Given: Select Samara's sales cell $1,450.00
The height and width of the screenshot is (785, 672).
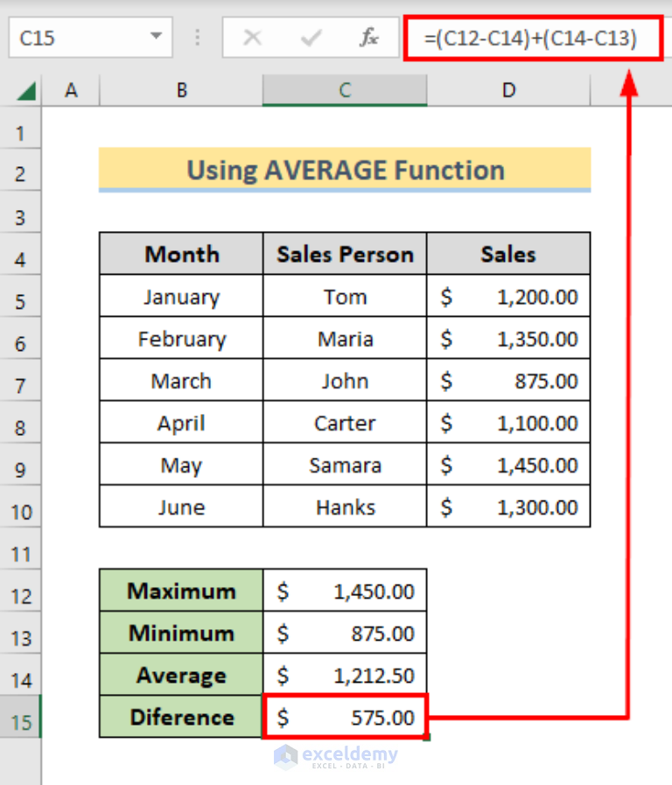Looking at the screenshot, I should [x=508, y=464].
